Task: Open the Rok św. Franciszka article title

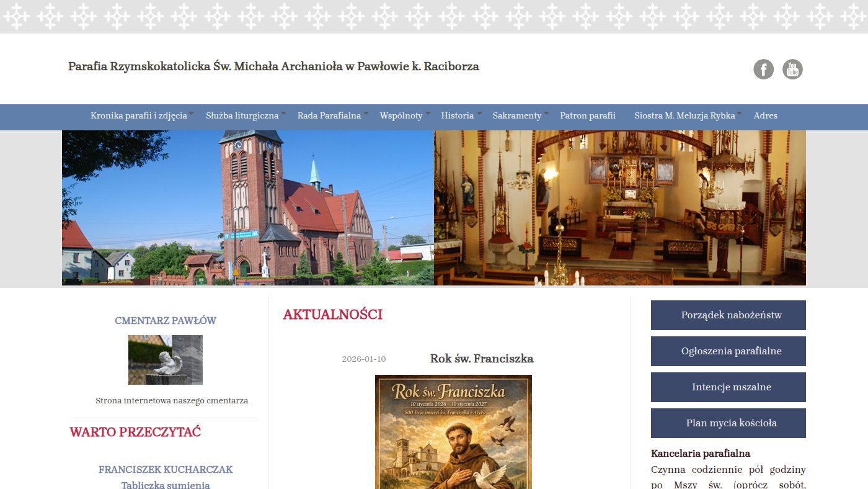Action: (482, 359)
